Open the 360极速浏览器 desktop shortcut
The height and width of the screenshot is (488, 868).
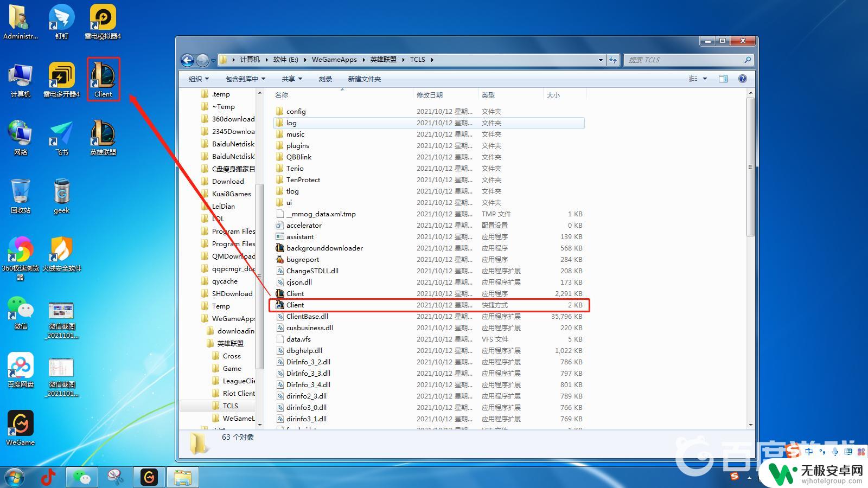click(x=21, y=258)
